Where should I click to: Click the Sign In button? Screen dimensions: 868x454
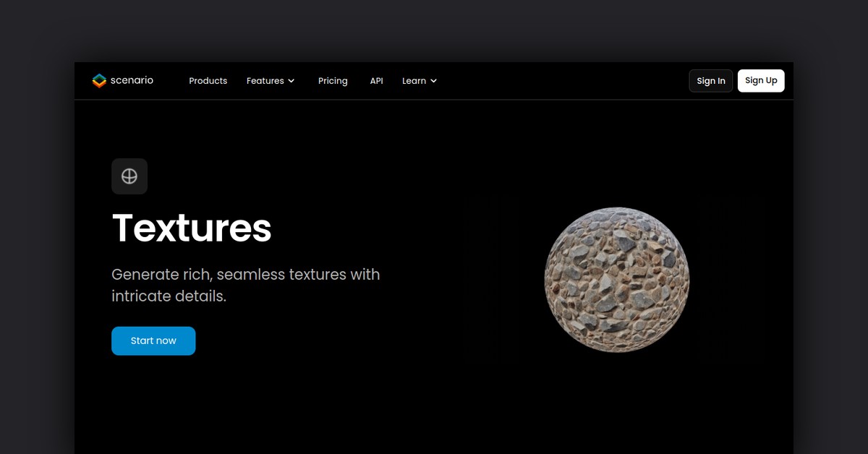click(710, 80)
